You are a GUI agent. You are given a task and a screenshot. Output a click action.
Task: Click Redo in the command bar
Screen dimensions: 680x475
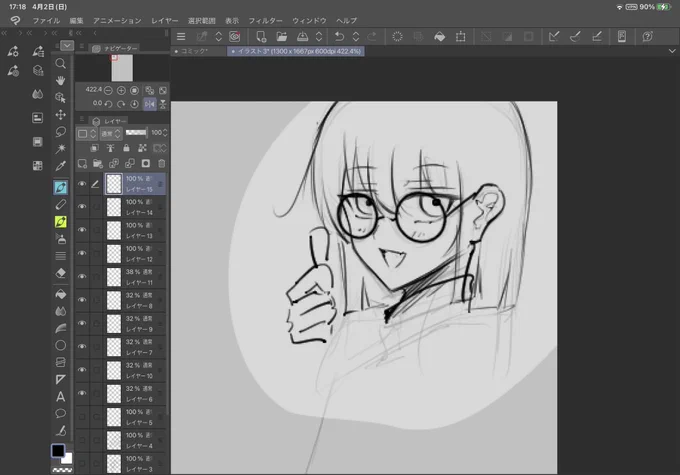[372, 37]
